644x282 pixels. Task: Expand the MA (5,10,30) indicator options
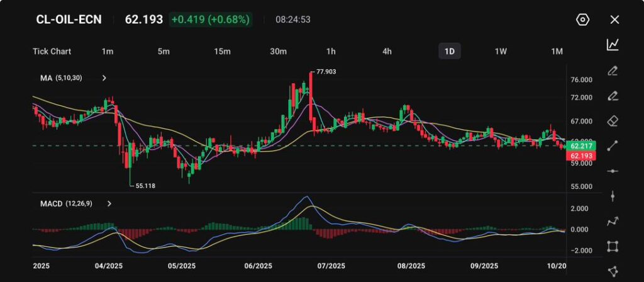click(104, 78)
